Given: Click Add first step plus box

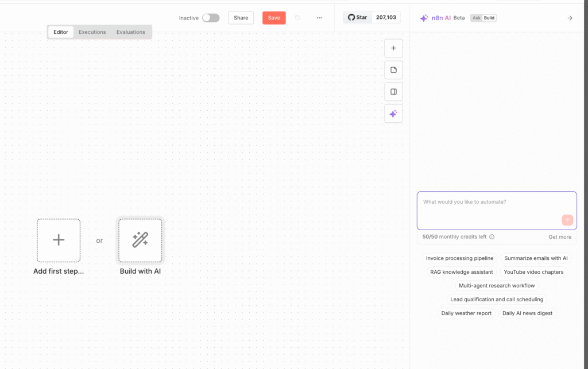Looking at the screenshot, I should (x=59, y=240).
